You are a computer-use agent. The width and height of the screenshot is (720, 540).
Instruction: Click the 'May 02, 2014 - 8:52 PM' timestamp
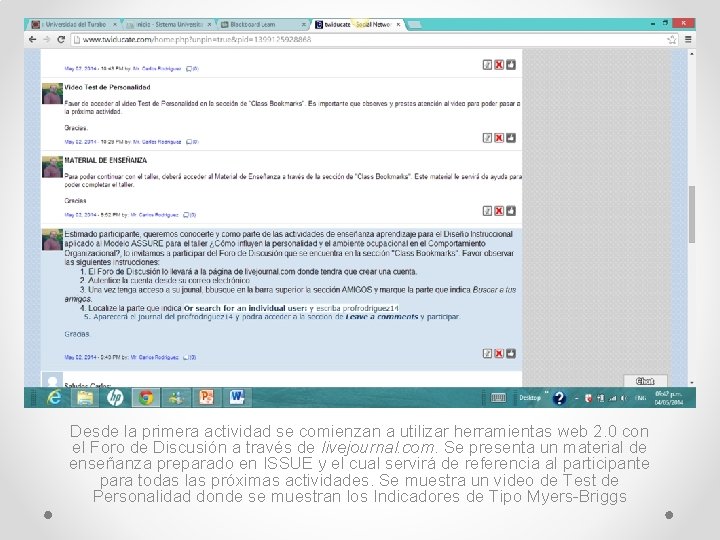pos(92,215)
